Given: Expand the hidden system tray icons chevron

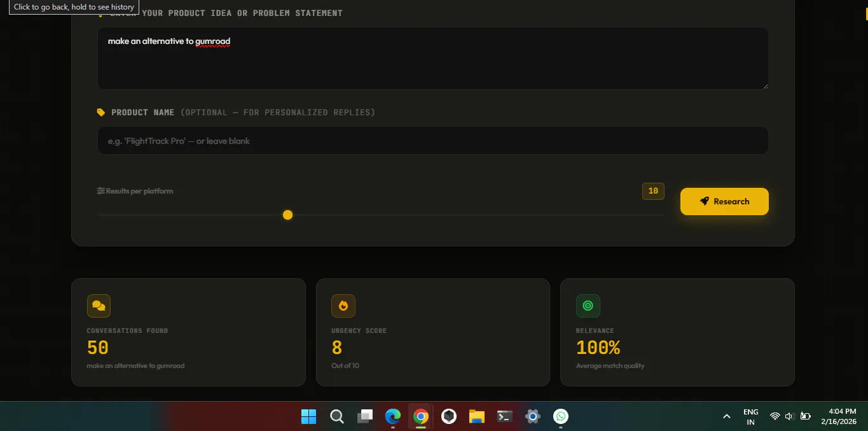Looking at the screenshot, I should pyautogui.click(x=727, y=416).
